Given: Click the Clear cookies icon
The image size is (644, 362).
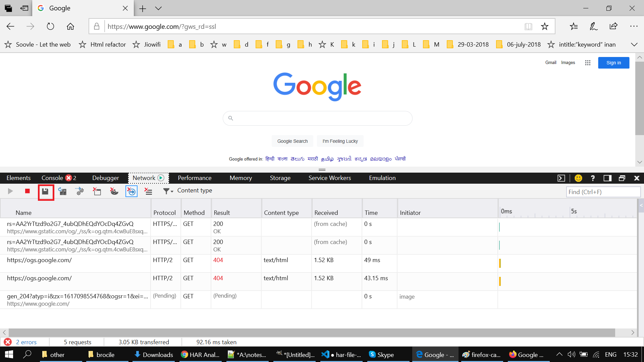Looking at the screenshot, I should (114, 191).
